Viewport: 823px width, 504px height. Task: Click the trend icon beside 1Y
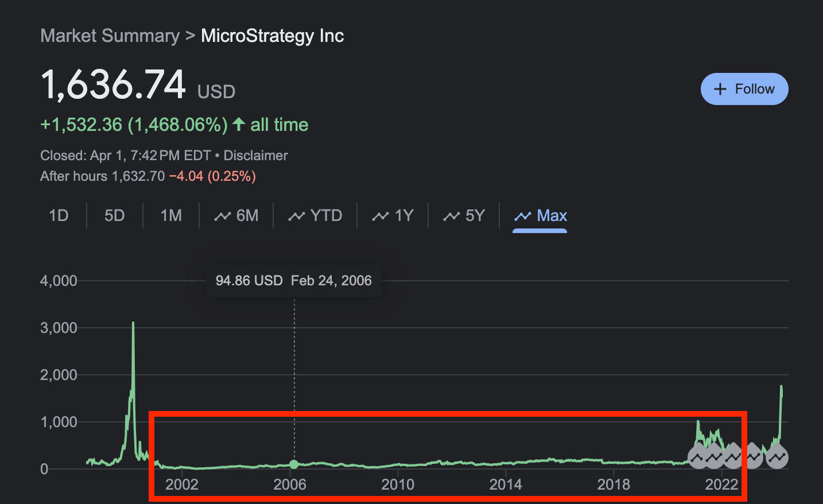click(380, 216)
